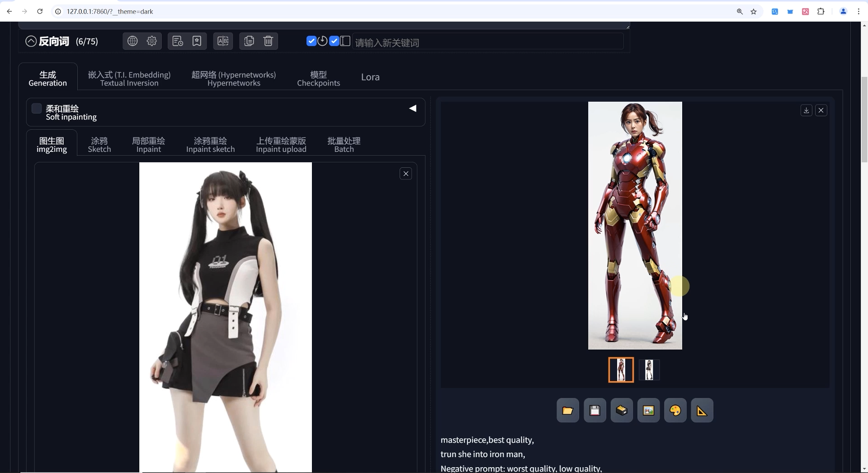Toggle the second blue checkbox beside the cursor icon
868x473 pixels.
point(334,41)
